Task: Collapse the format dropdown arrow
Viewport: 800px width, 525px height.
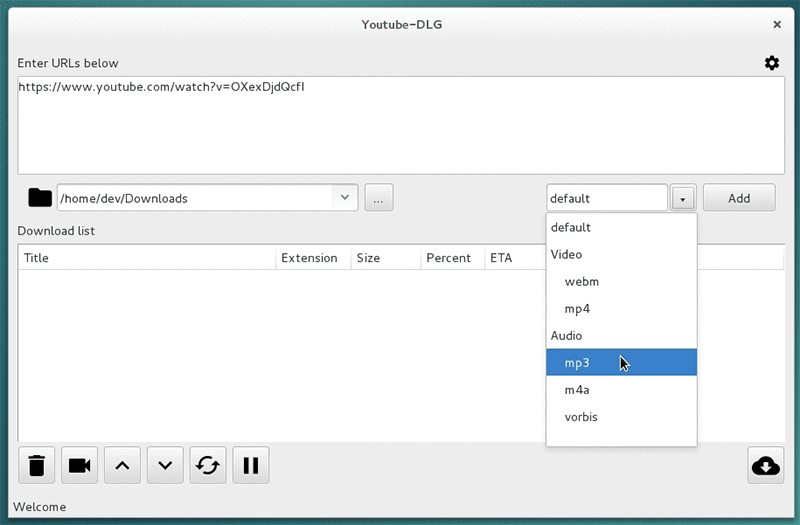Action: (x=683, y=198)
